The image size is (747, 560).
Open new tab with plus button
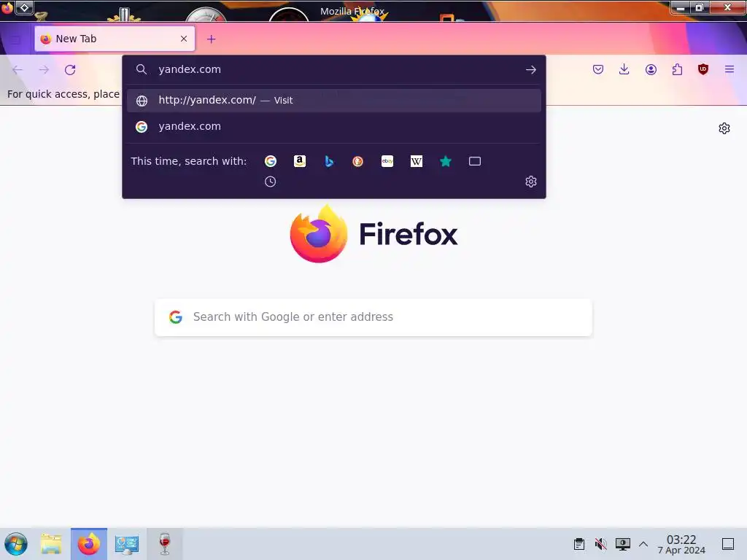(211, 39)
